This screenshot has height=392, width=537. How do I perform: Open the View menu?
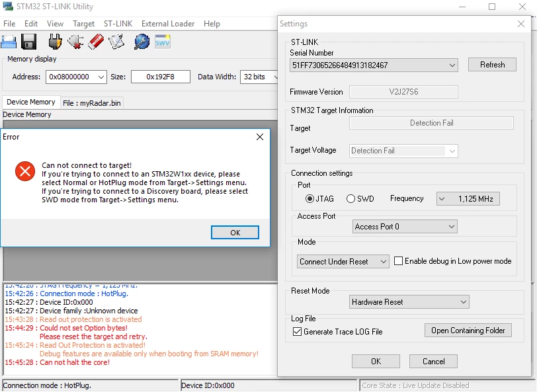pos(55,24)
